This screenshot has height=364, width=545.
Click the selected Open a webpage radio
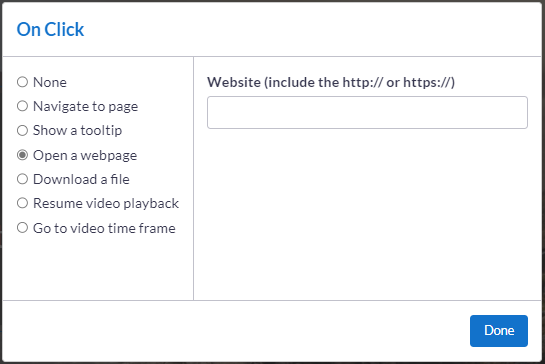(x=22, y=155)
